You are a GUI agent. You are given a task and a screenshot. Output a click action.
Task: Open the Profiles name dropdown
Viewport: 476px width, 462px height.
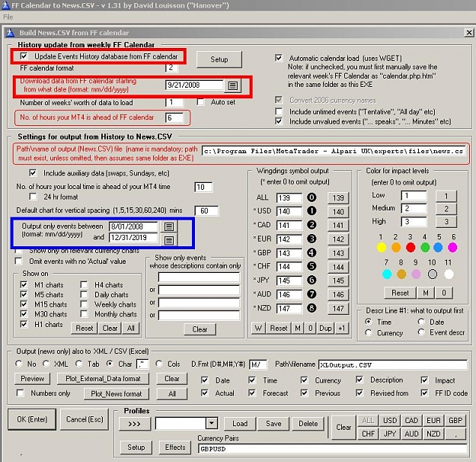tap(212, 423)
